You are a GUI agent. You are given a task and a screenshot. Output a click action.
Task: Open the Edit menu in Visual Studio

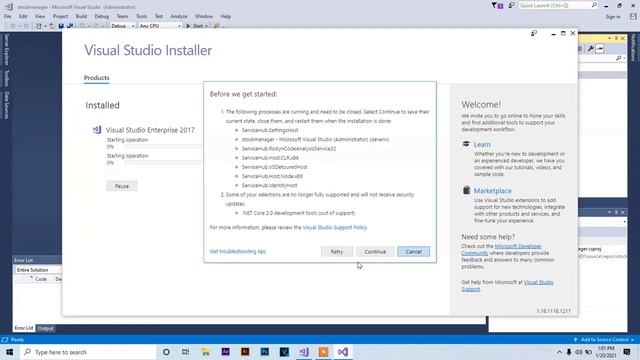(x=23, y=16)
